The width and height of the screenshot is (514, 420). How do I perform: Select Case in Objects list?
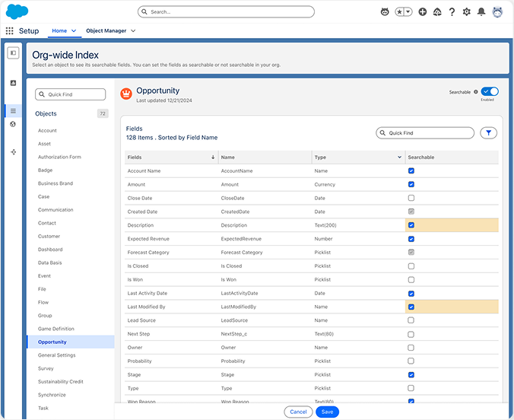(x=43, y=196)
